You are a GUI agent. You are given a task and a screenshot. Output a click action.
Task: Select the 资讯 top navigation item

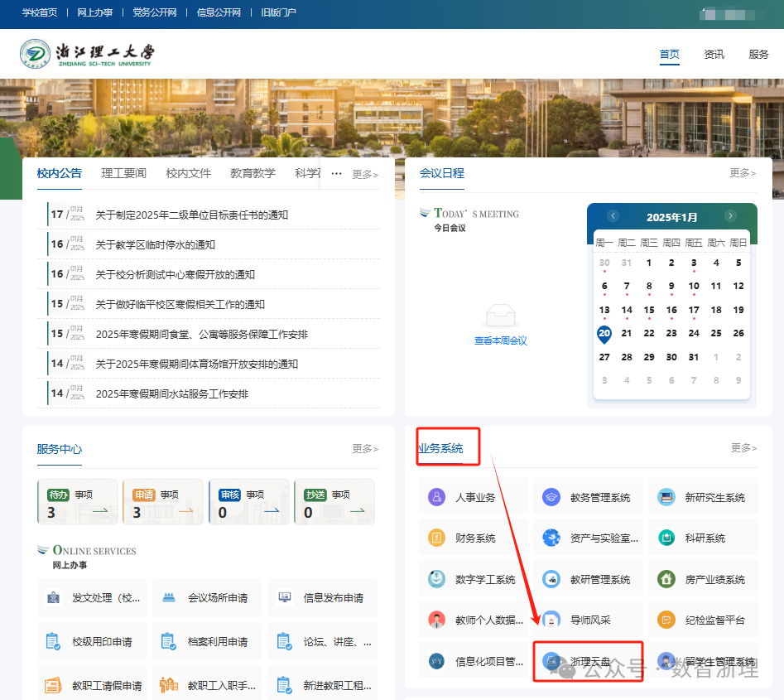click(714, 55)
